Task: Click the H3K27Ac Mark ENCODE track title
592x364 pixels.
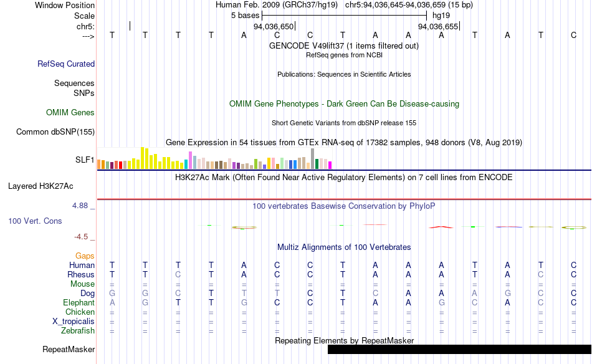Action: (344, 178)
